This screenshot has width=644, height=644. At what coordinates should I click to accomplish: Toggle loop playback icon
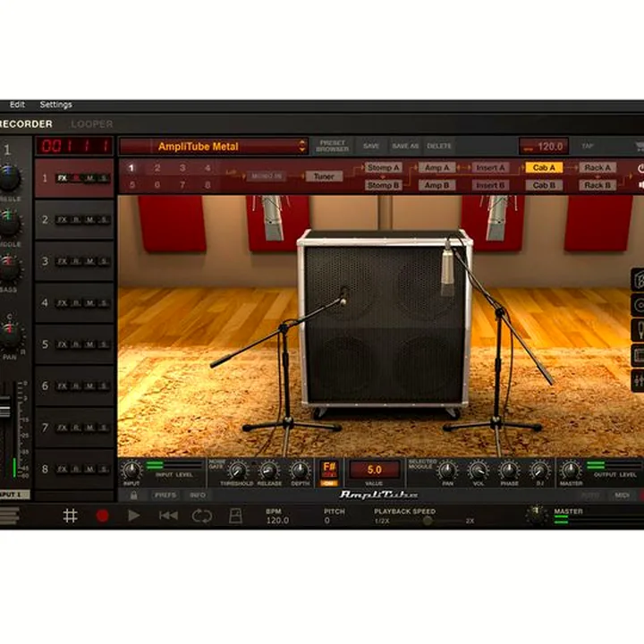coord(202,516)
